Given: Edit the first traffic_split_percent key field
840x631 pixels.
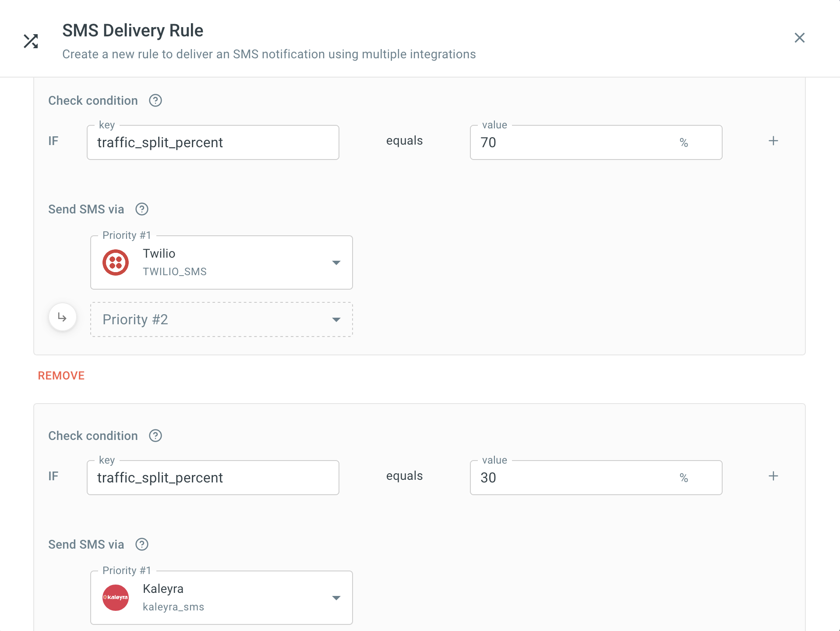Looking at the screenshot, I should (x=213, y=143).
